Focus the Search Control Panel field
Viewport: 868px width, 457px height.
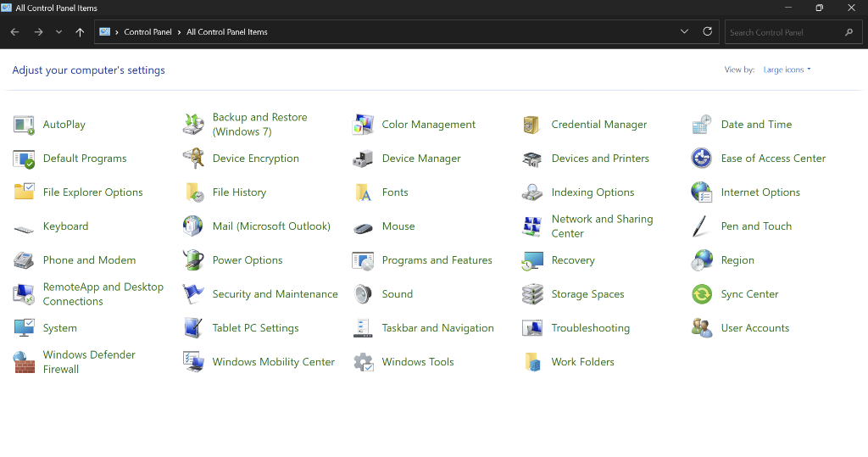tap(793, 32)
